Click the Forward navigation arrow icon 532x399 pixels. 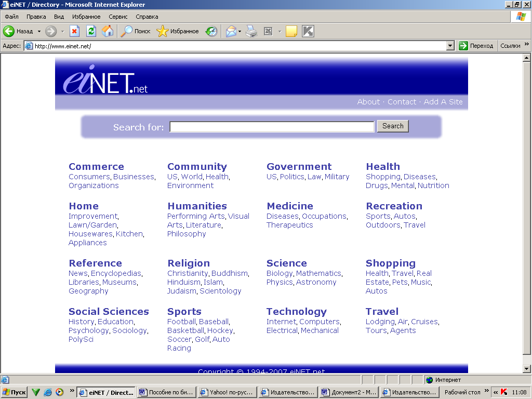tap(51, 31)
